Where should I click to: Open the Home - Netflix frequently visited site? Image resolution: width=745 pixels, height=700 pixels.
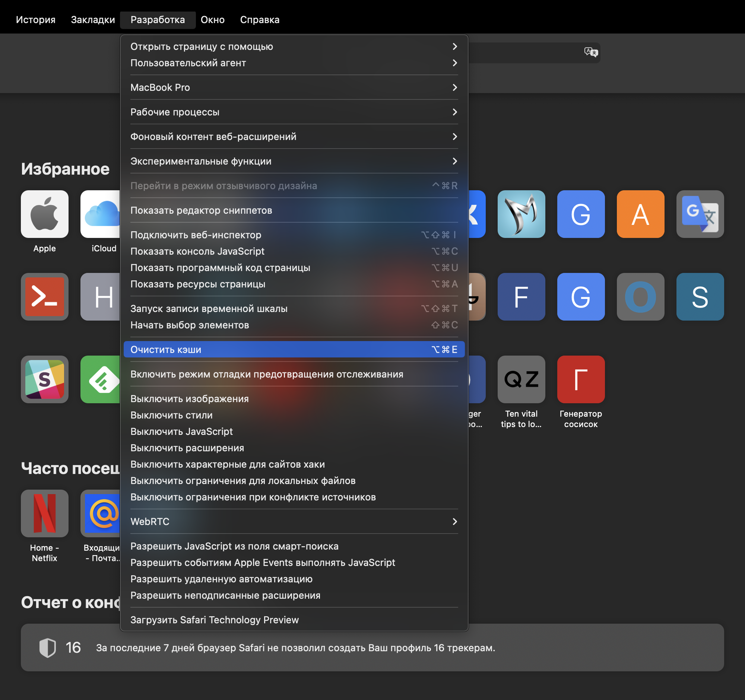[45, 513]
